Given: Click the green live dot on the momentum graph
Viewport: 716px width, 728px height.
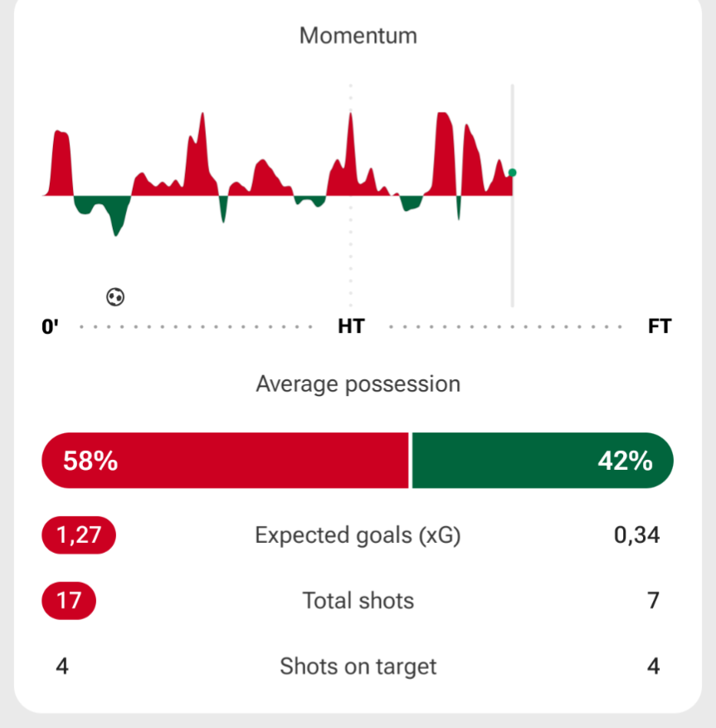Looking at the screenshot, I should [x=513, y=173].
